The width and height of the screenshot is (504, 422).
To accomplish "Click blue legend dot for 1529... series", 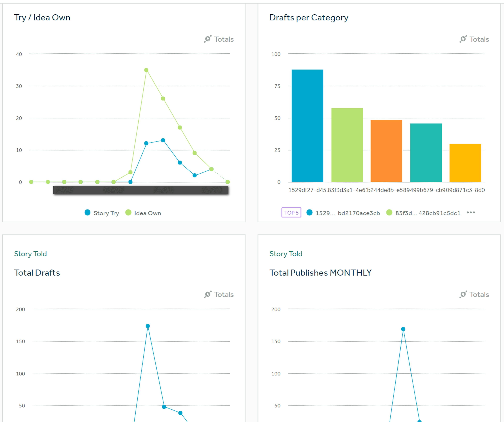I will 310,212.
